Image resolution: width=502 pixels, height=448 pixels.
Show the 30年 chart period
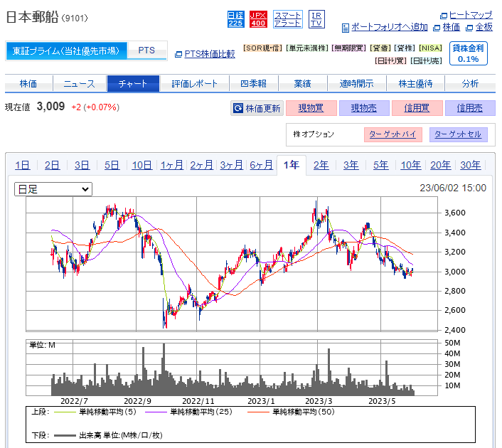click(x=470, y=165)
